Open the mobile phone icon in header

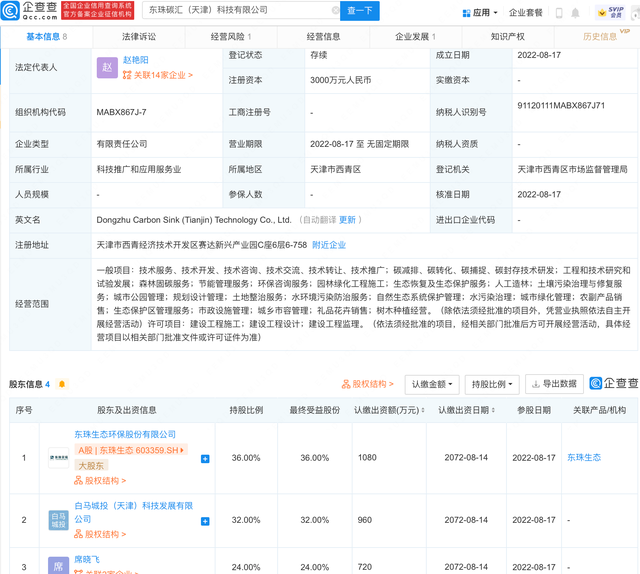click(559, 13)
